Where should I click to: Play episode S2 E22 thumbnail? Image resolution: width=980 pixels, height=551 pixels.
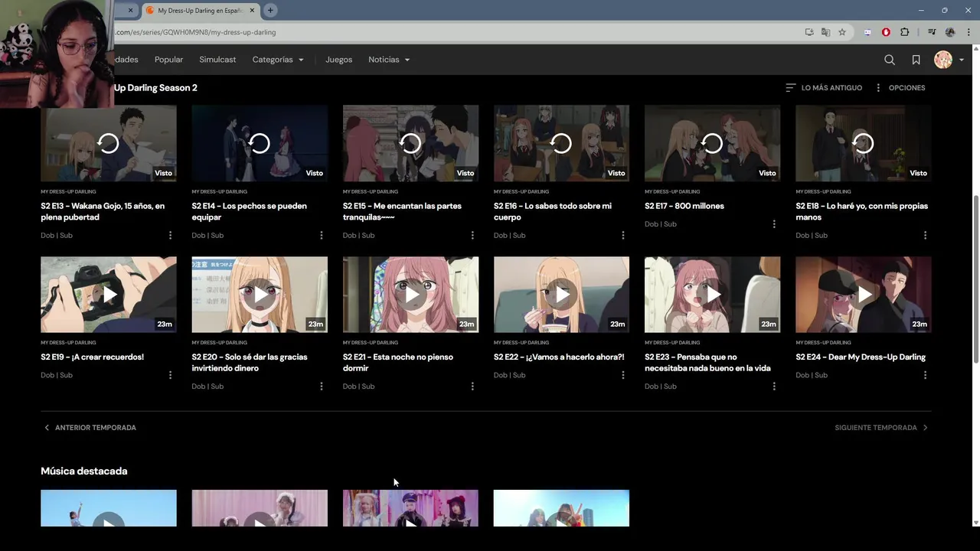[561, 295]
